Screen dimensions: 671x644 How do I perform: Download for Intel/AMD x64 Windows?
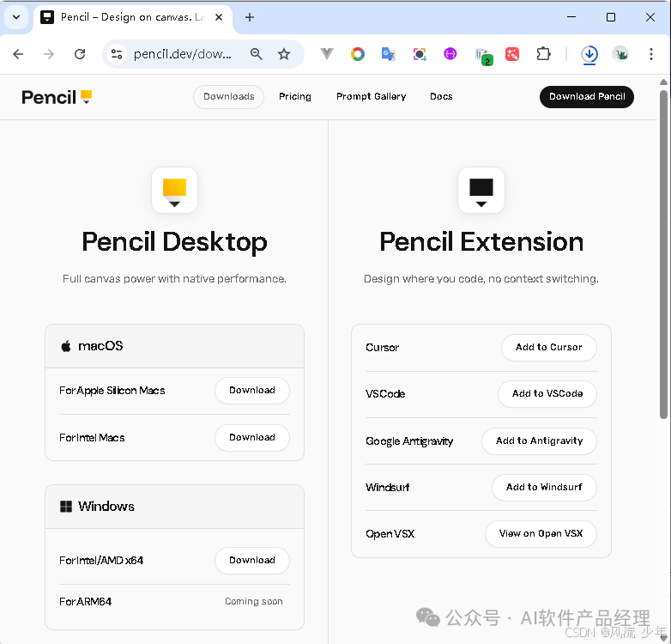point(252,561)
